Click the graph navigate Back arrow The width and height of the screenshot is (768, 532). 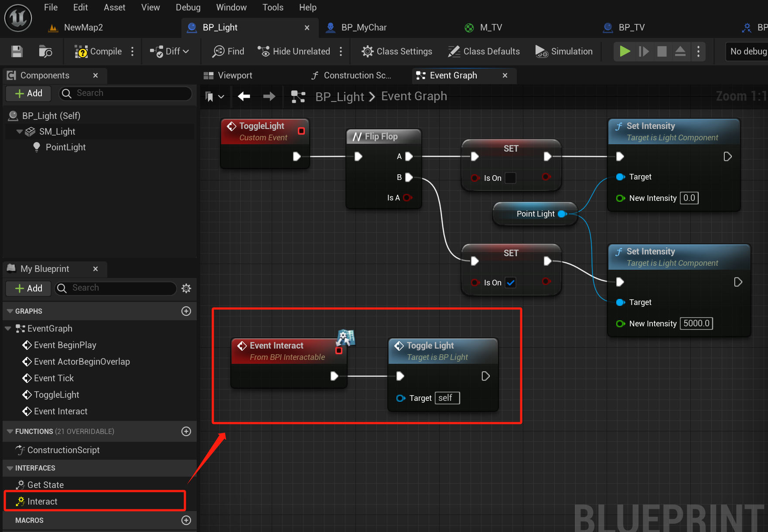[x=244, y=96]
